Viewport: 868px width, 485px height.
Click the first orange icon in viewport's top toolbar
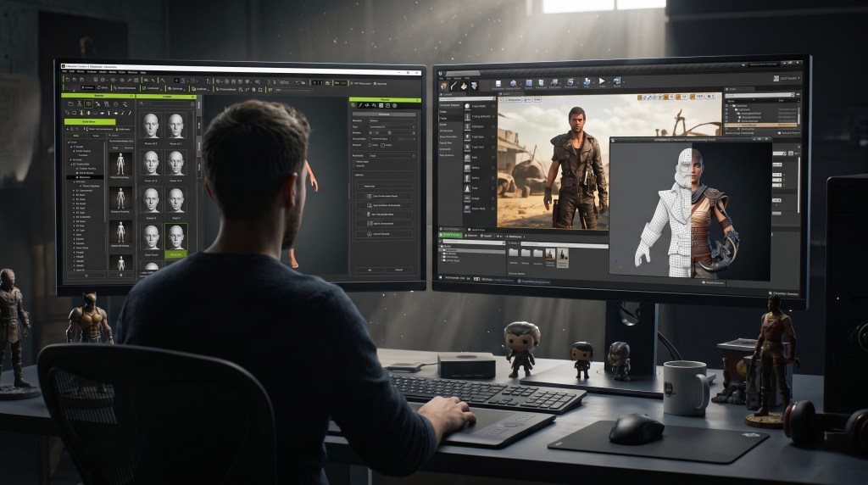pos(640,98)
